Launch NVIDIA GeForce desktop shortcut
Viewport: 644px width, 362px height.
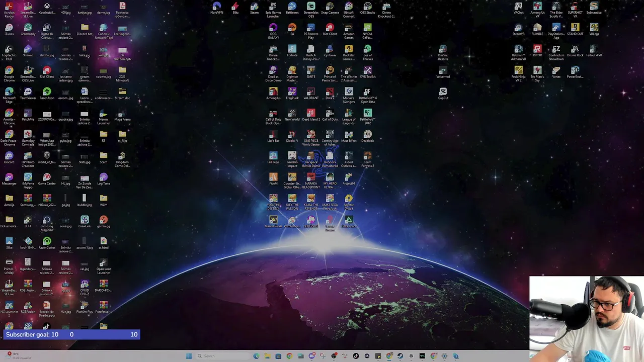pyautogui.click(x=368, y=31)
